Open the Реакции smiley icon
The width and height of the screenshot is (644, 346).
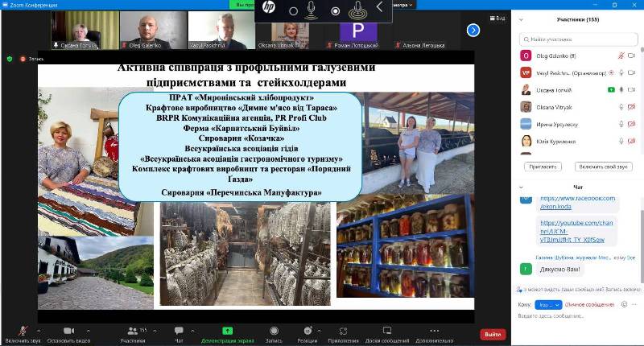click(306, 331)
